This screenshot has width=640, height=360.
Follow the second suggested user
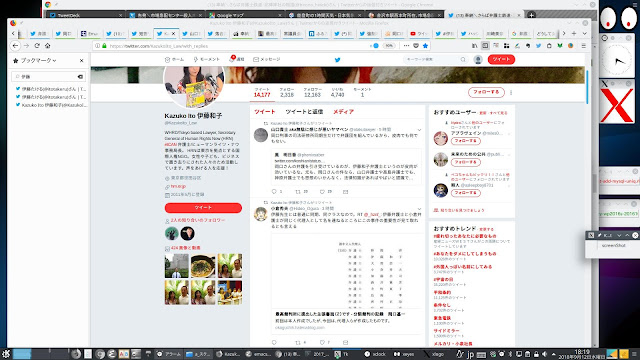465,162
